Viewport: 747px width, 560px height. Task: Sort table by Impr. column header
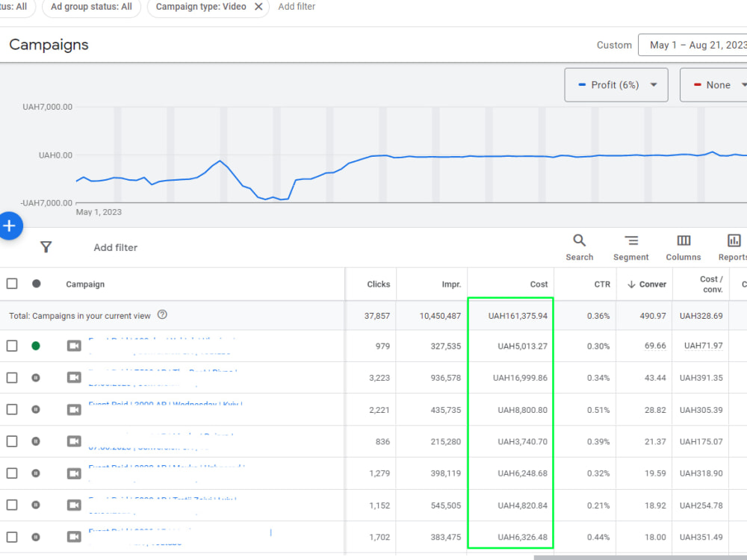[x=451, y=284]
